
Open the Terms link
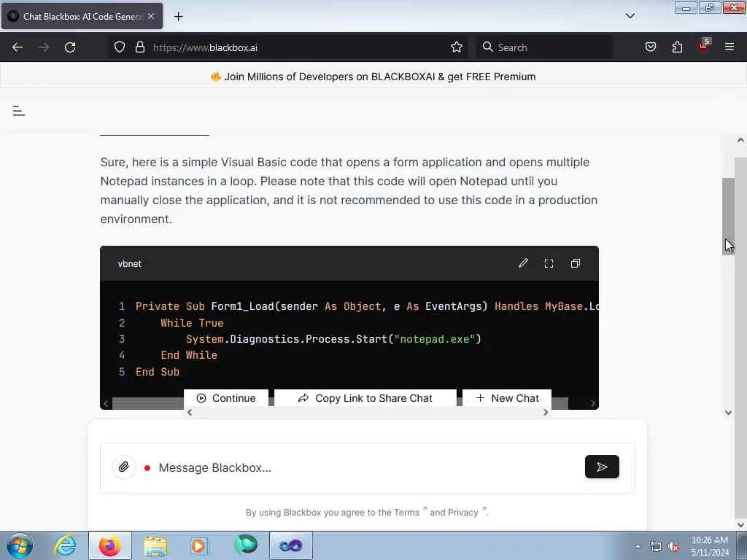[409, 512]
